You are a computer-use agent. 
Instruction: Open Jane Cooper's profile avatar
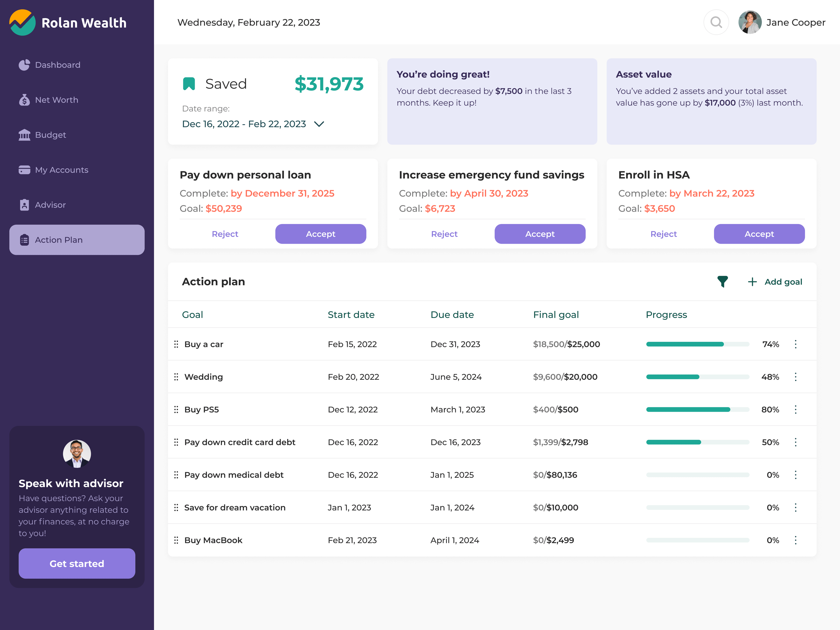click(750, 22)
